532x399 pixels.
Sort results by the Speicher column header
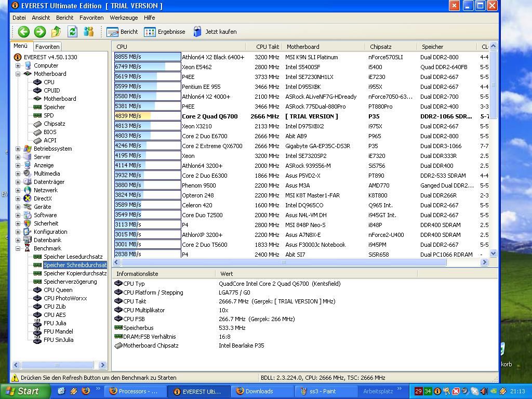point(447,46)
